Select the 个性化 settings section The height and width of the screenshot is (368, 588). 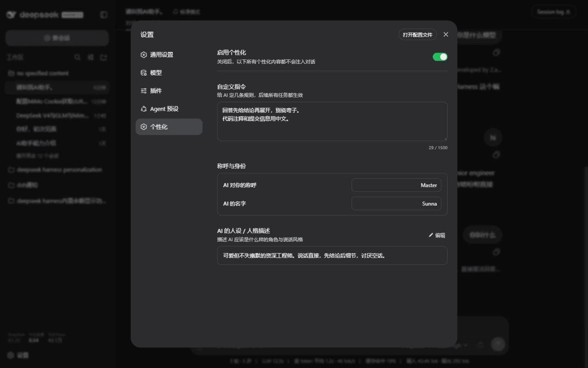[169, 127]
